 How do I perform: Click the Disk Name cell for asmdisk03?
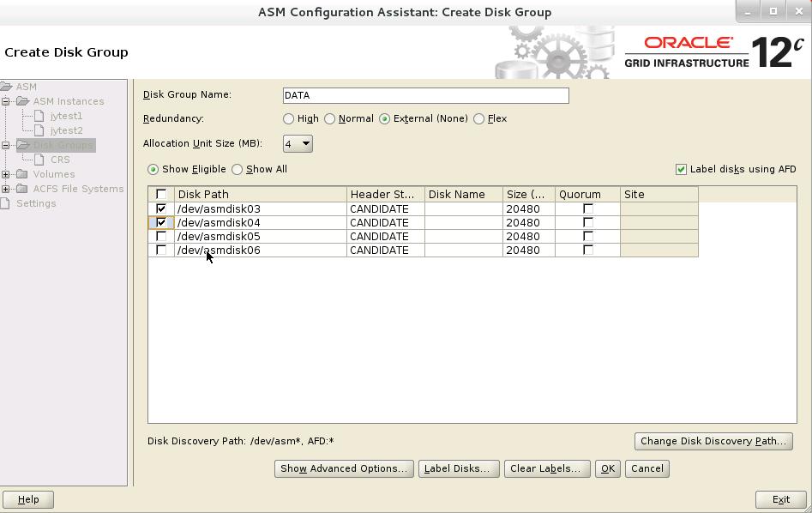pos(464,208)
